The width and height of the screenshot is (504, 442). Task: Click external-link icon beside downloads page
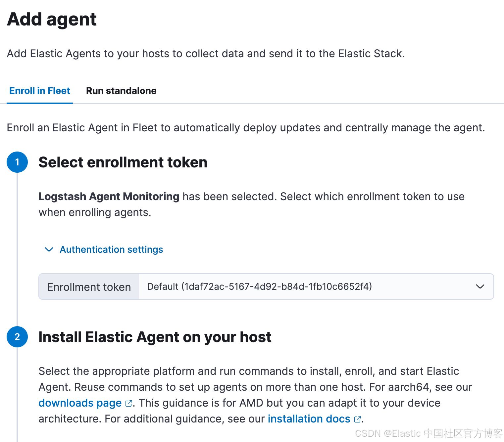click(129, 403)
